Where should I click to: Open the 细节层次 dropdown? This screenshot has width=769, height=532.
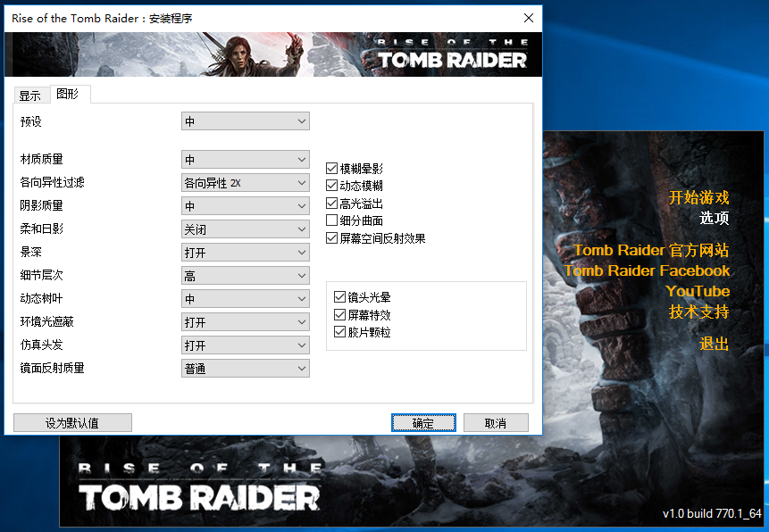coord(246,276)
